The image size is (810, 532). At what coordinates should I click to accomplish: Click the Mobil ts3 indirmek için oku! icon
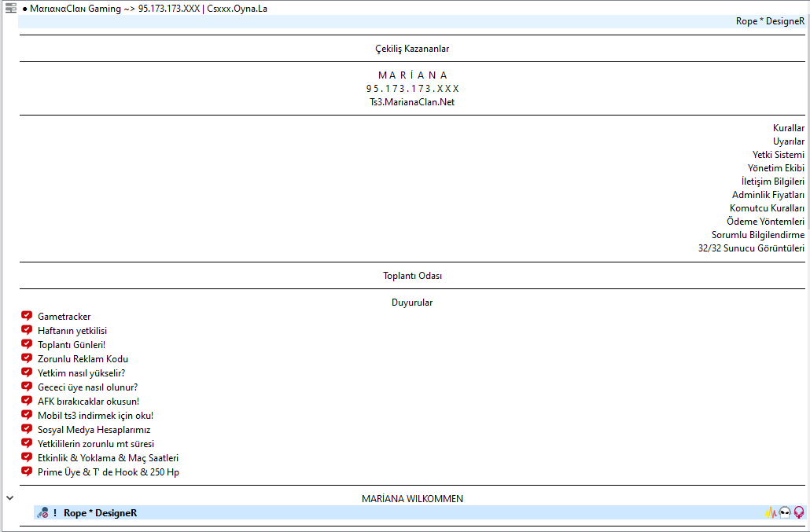(27, 415)
